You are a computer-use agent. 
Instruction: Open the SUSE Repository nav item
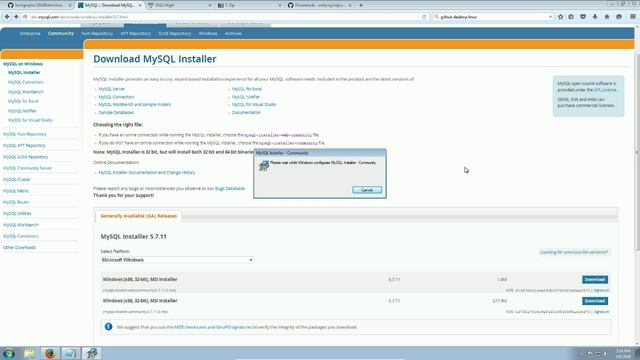[175, 33]
